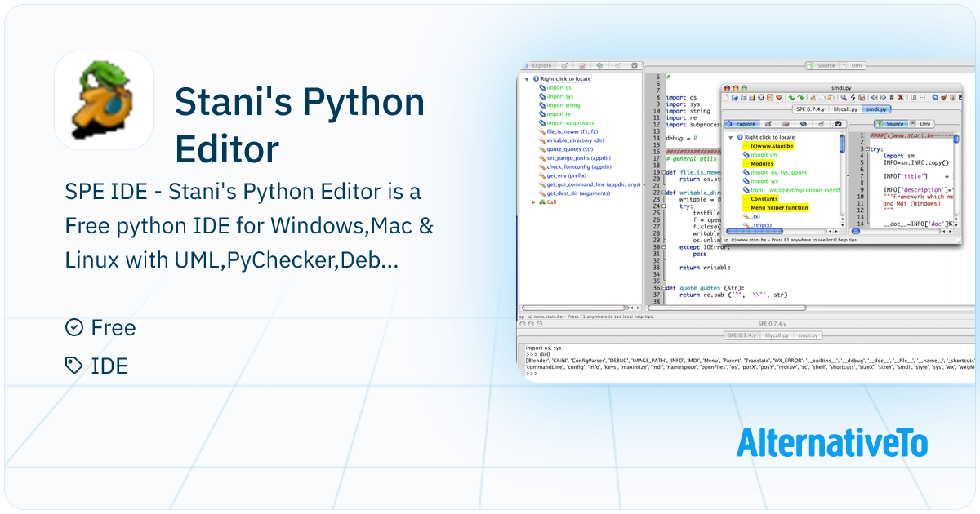Screen dimensions: 980x514
Task: Select the Explore tab in smdi.py window
Action: (742, 124)
